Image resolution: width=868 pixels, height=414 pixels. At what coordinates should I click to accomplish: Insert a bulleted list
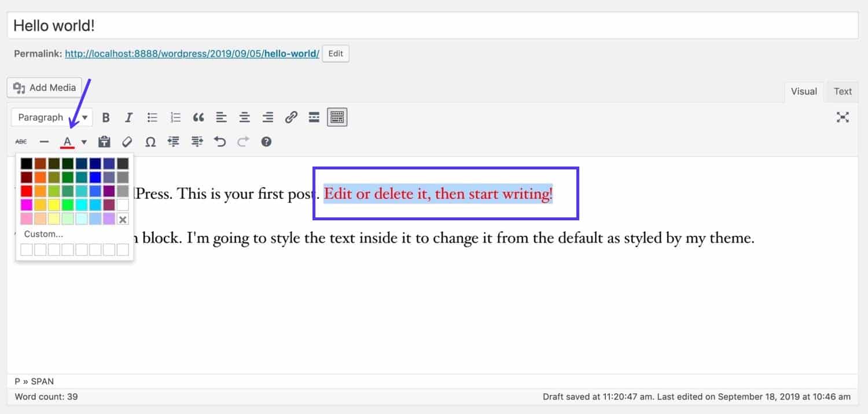click(152, 117)
